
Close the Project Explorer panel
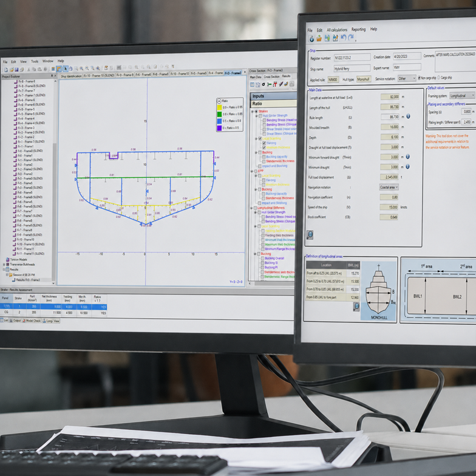tap(55, 76)
